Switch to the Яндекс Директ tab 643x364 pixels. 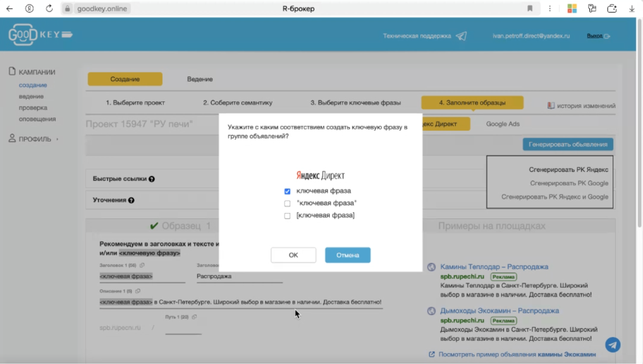[x=446, y=124]
